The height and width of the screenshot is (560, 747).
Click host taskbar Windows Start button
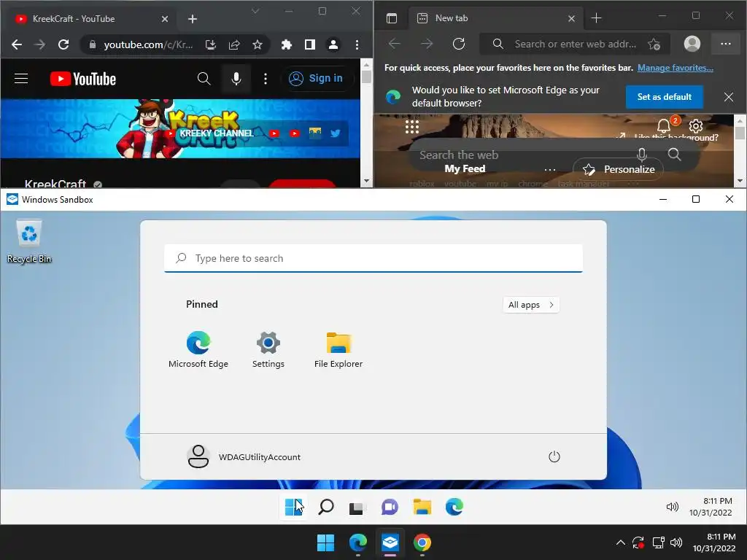click(326, 542)
